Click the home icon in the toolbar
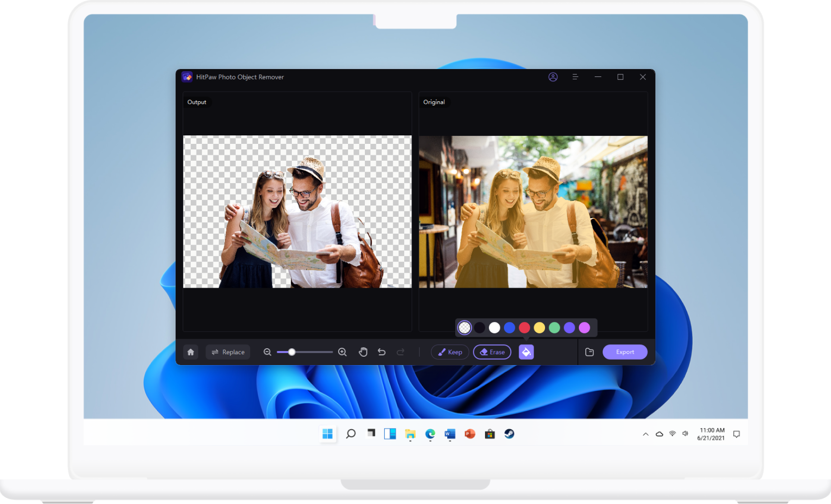The height and width of the screenshot is (504, 831). tap(191, 352)
